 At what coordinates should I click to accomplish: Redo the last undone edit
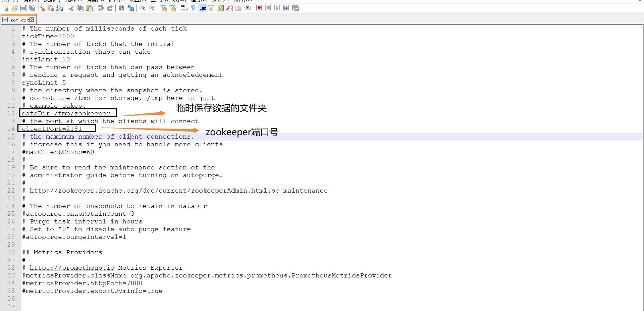click(110, 8)
